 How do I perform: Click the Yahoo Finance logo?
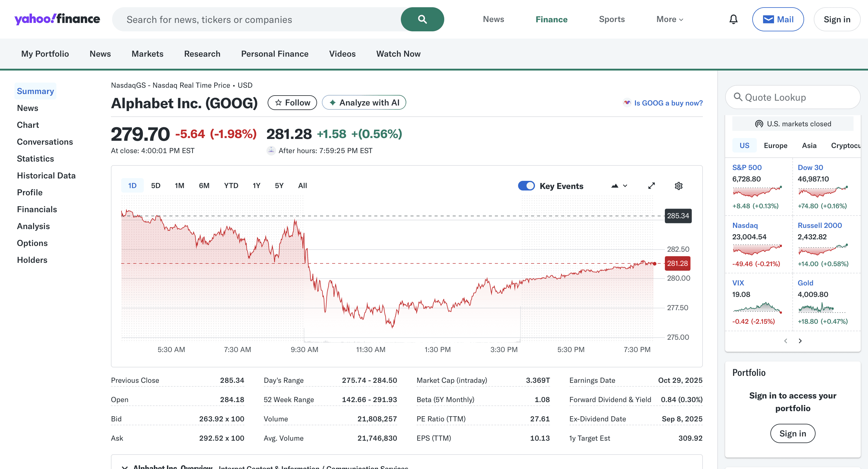point(57,19)
